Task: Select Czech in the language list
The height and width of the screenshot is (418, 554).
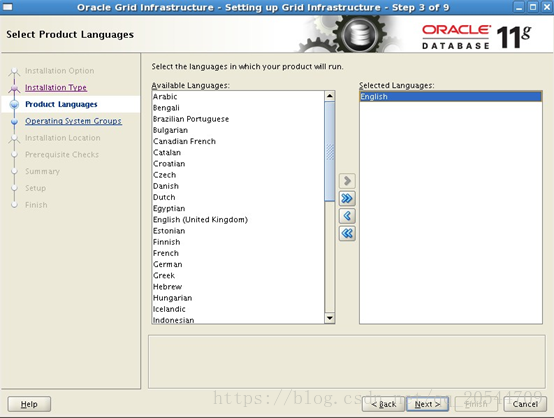Action: coord(238,175)
